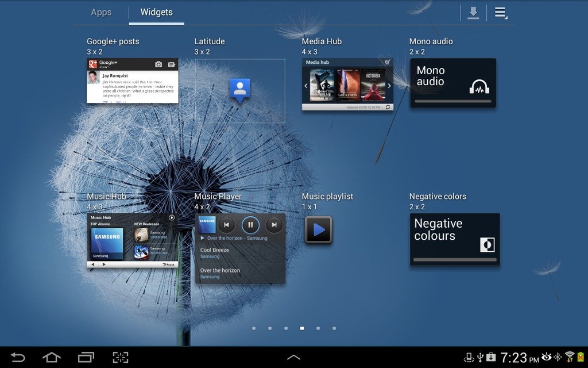Skip to next track in Music Player
The image size is (588, 368).
[x=274, y=225]
